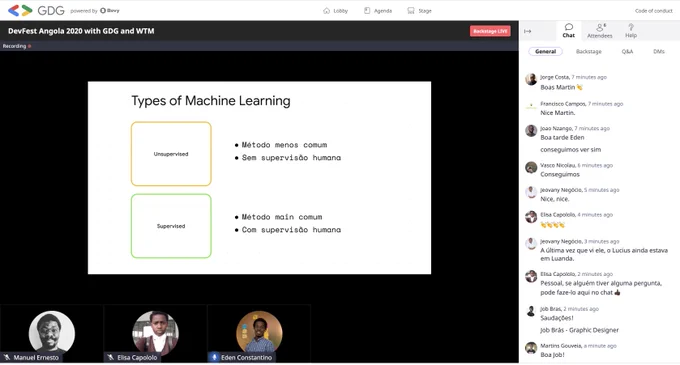Click Manuel Ernesto's muted microphone icon
This screenshot has height=365, width=680.
[x=7, y=357]
